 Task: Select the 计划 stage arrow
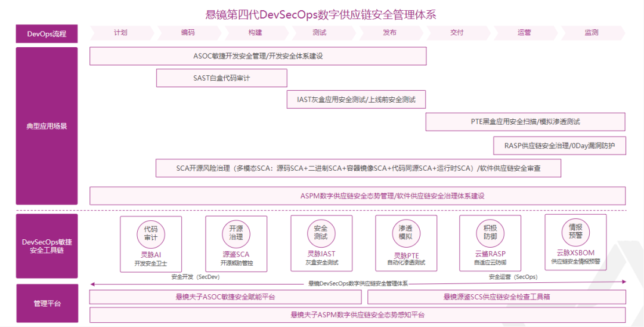point(122,33)
